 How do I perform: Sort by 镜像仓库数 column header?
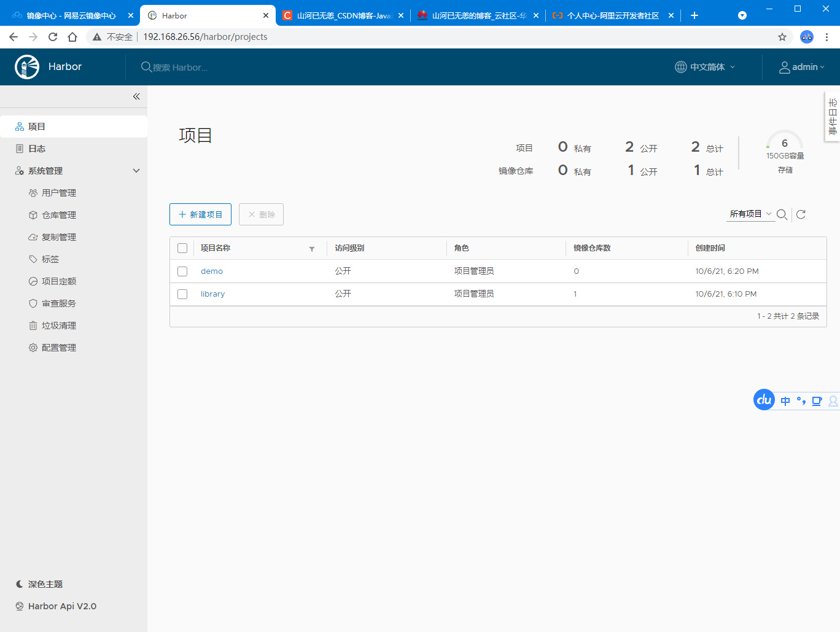pyautogui.click(x=592, y=248)
